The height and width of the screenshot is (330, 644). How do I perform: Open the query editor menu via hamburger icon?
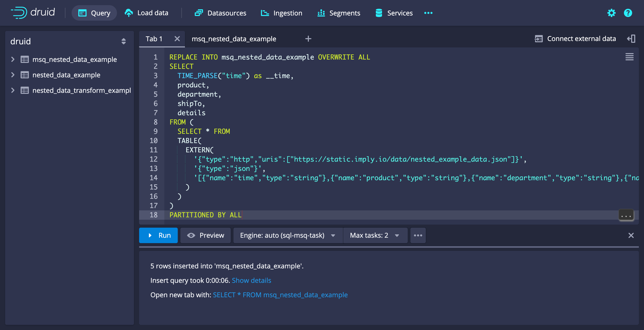tap(629, 57)
